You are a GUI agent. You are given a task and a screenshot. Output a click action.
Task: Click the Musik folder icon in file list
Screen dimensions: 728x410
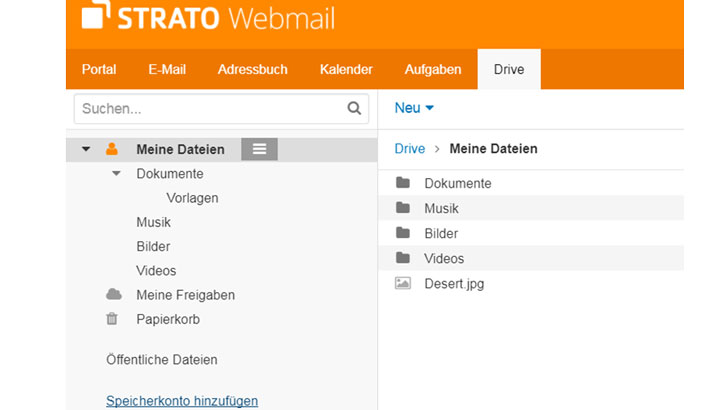click(x=403, y=208)
